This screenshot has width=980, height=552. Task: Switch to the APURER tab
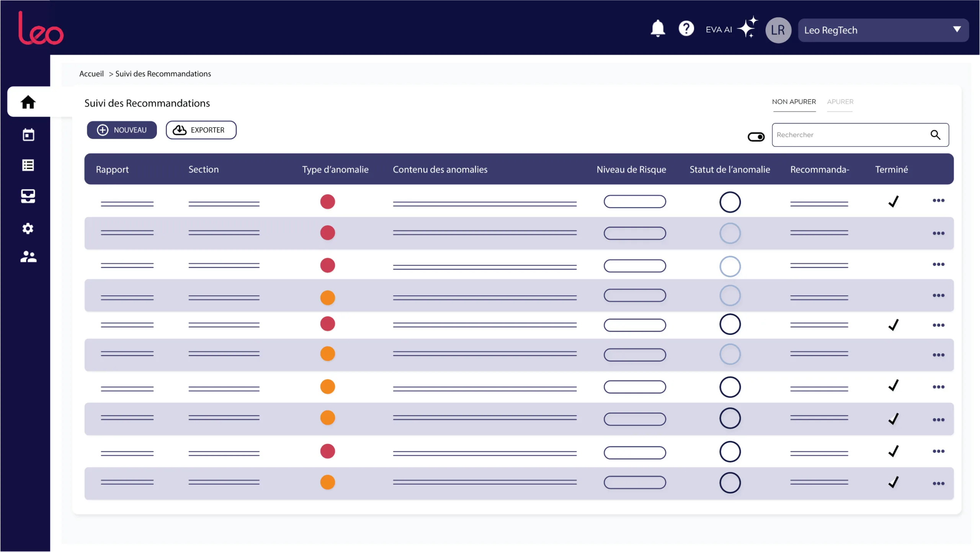tap(840, 102)
